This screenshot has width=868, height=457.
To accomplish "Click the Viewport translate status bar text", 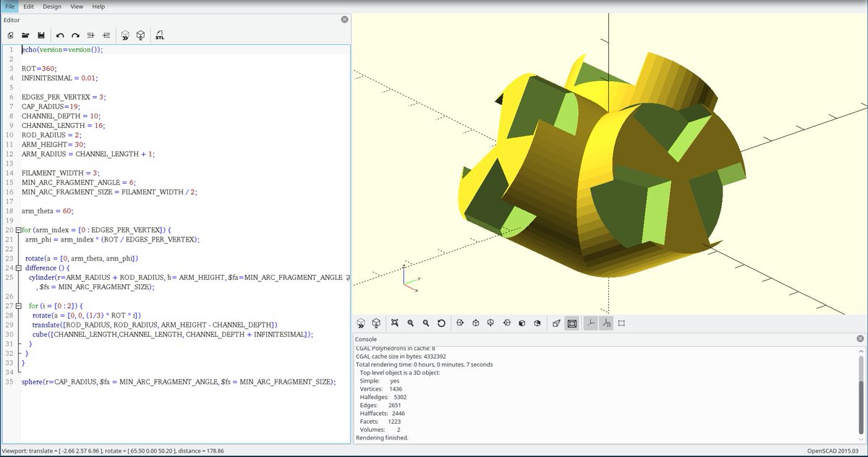I will tap(112, 450).
